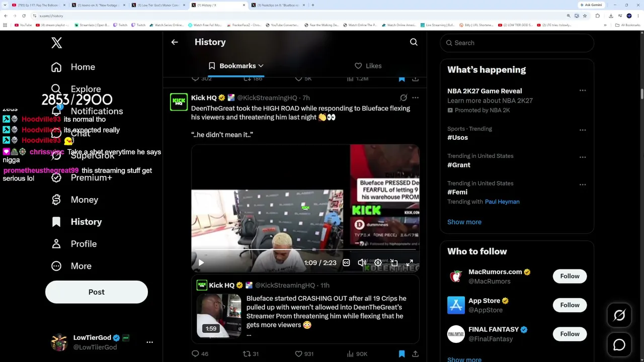Reply to the post with 46 comments

(x=200, y=354)
